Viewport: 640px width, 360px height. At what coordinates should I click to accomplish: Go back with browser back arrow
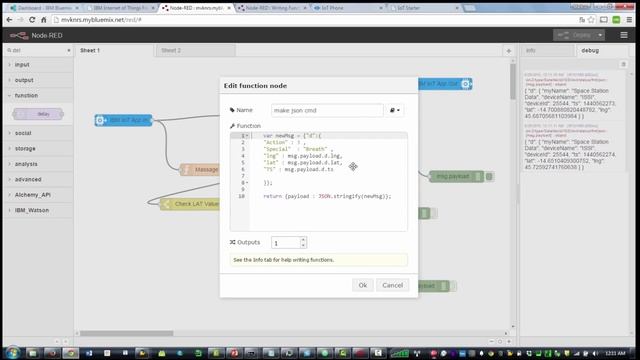coord(9,20)
